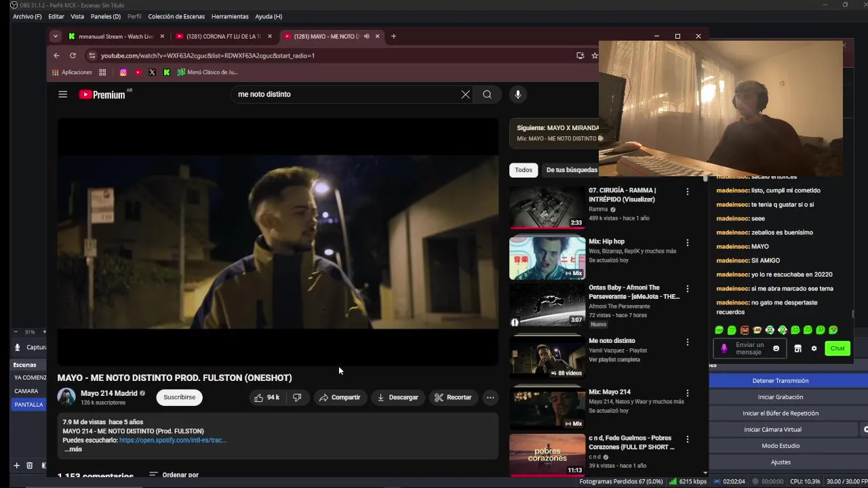
Task: Zoom in OBS preview with plus
Action: click(x=45, y=332)
